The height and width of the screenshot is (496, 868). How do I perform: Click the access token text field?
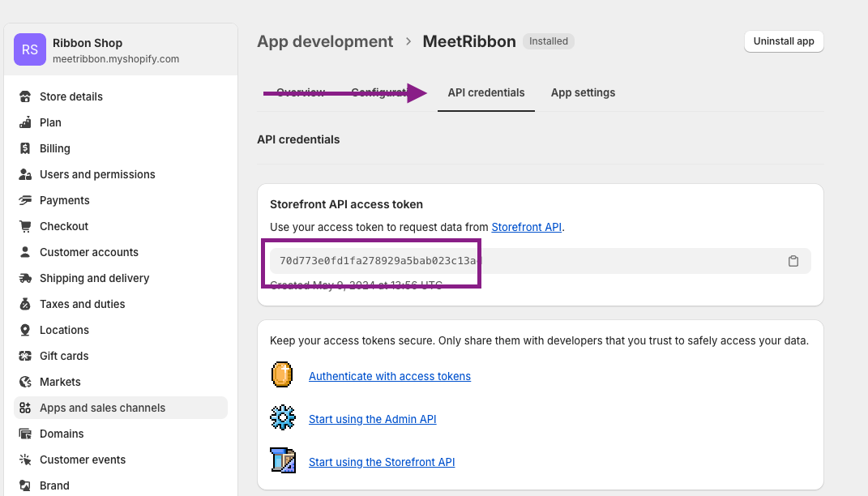click(x=527, y=261)
